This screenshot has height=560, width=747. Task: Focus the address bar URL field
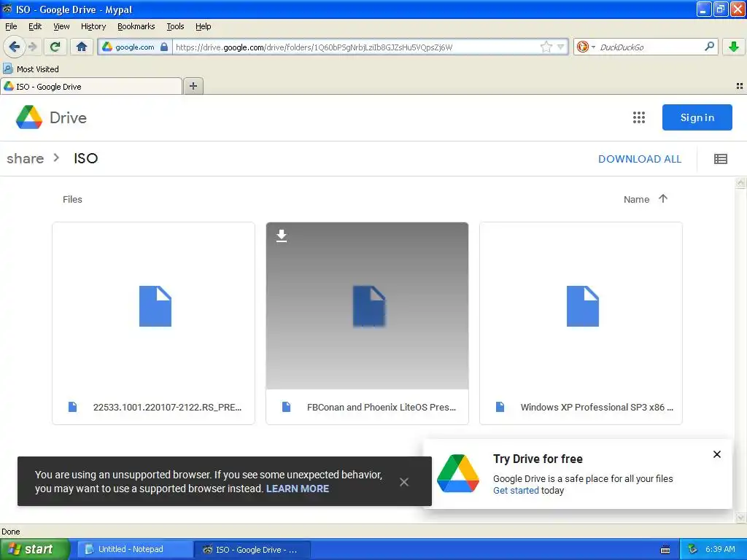355,47
